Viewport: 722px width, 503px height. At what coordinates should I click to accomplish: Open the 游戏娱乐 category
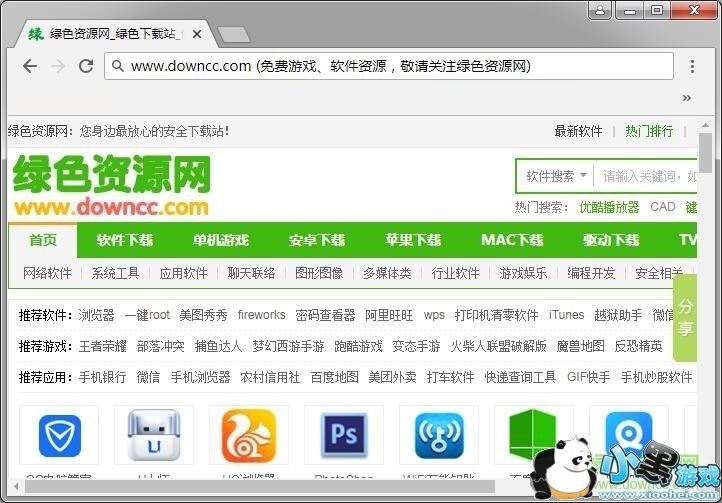tap(523, 273)
